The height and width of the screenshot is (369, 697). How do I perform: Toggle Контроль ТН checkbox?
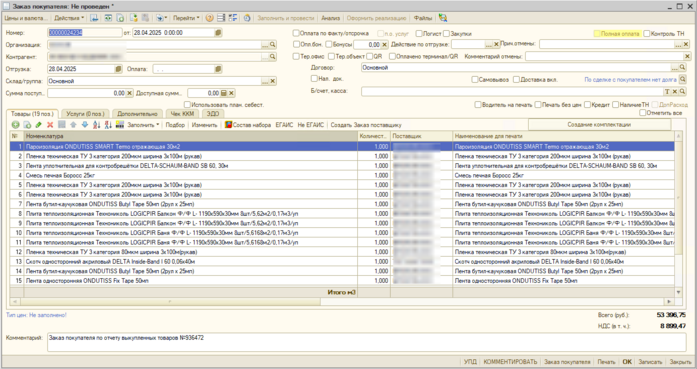(x=647, y=33)
